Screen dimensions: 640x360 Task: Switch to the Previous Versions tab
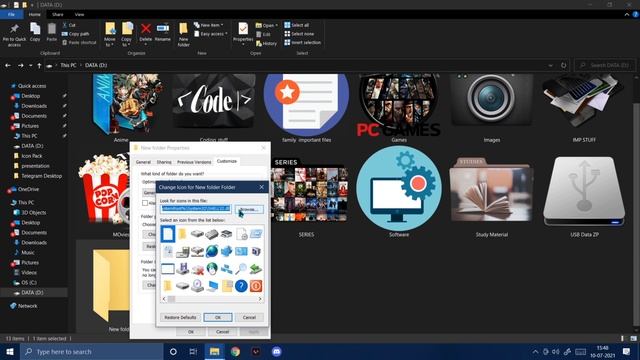194,162
